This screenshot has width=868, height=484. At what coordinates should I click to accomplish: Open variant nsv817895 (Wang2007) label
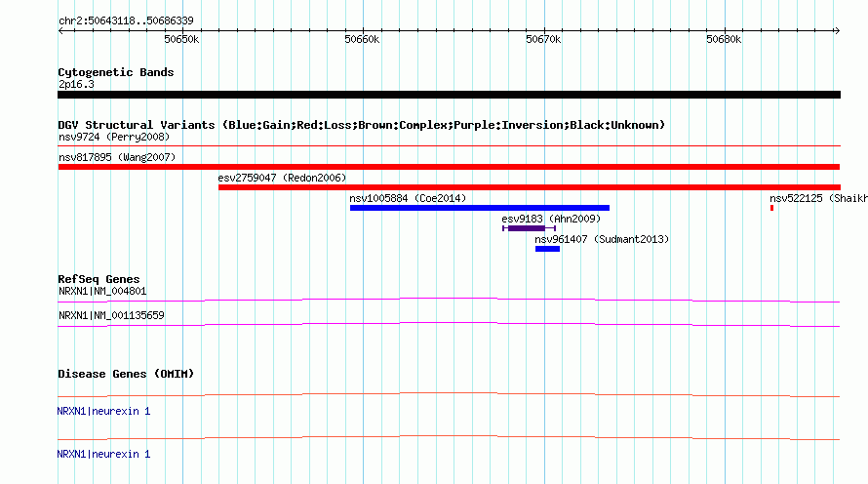tap(117, 157)
